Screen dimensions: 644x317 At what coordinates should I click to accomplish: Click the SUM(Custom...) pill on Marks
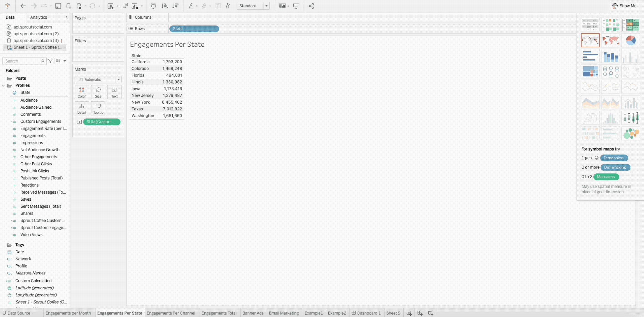(101, 122)
